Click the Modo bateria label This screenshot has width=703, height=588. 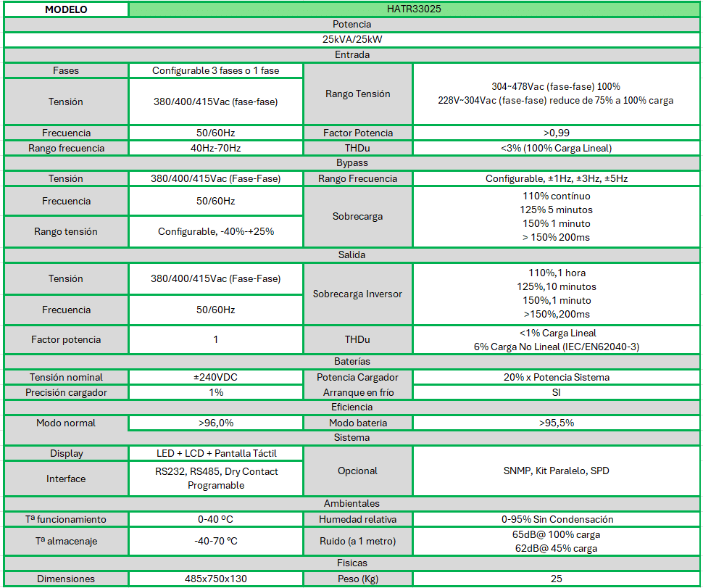click(x=358, y=423)
